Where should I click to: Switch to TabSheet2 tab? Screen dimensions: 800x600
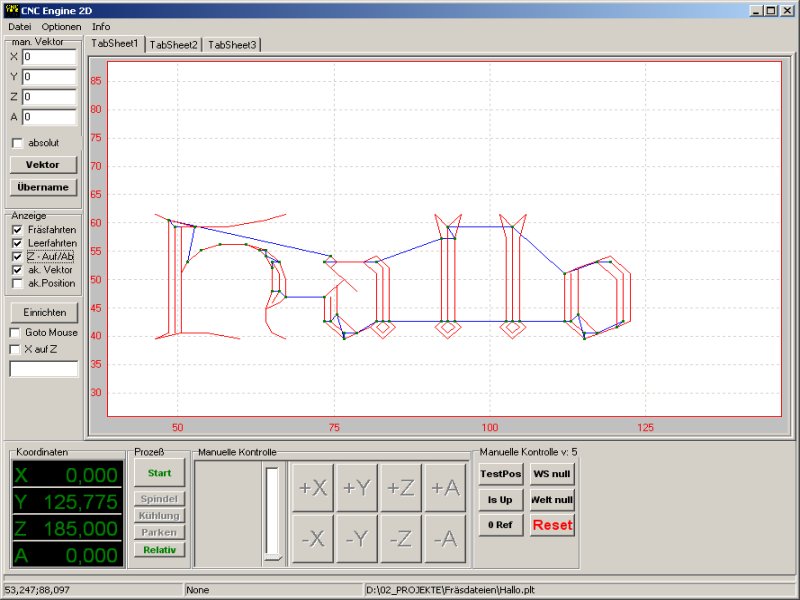point(174,45)
